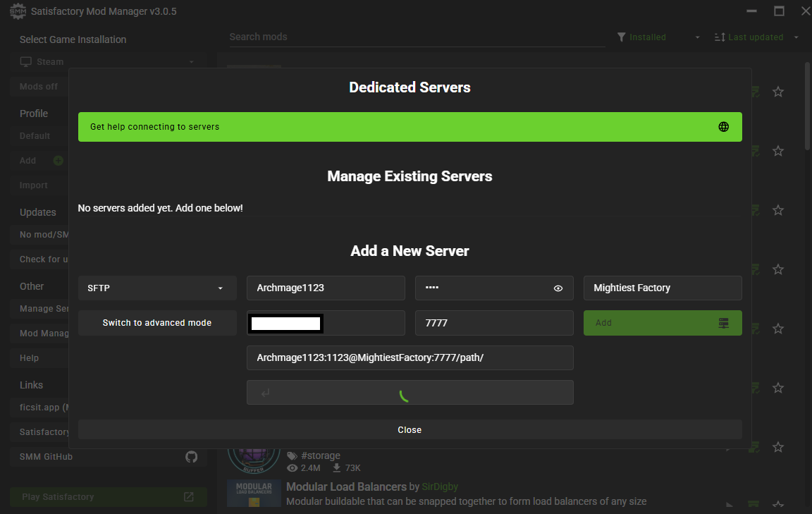Click arrow on SFTP dropdown

tap(220, 288)
